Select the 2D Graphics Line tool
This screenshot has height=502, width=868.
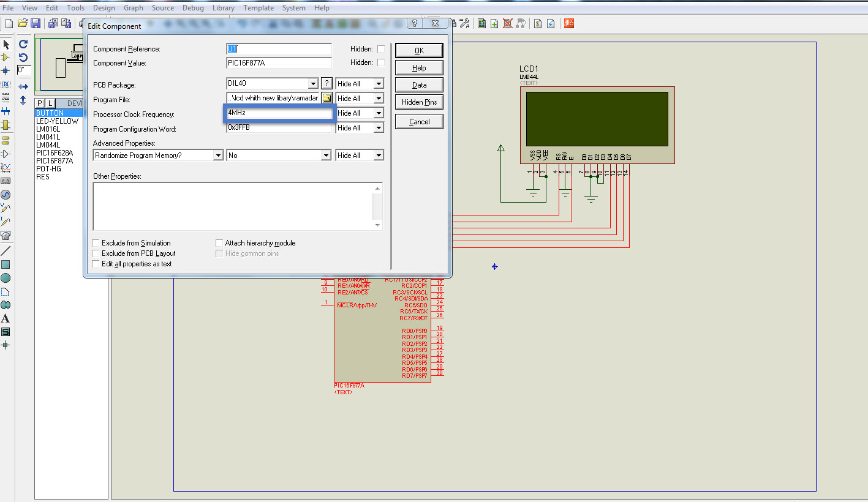coord(6,251)
